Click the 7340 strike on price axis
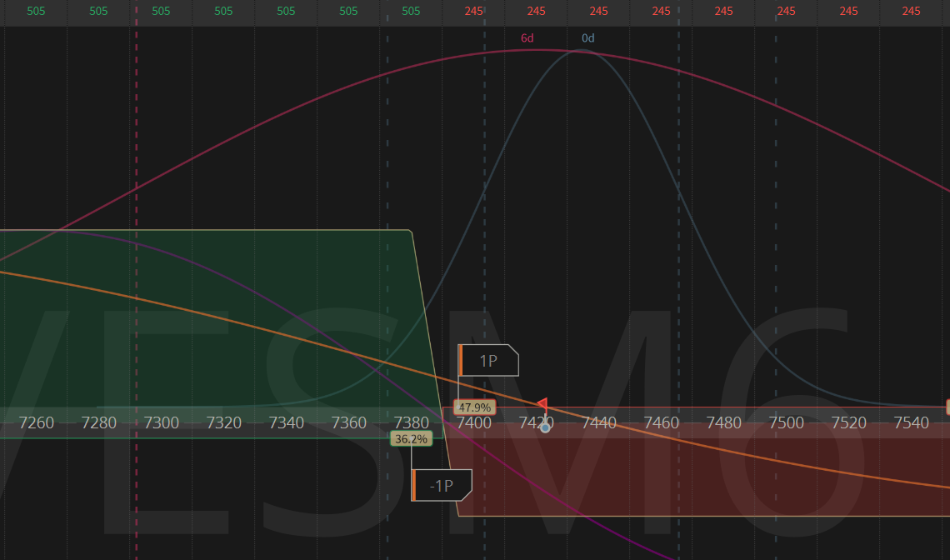The height and width of the screenshot is (560, 950). tap(286, 422)
